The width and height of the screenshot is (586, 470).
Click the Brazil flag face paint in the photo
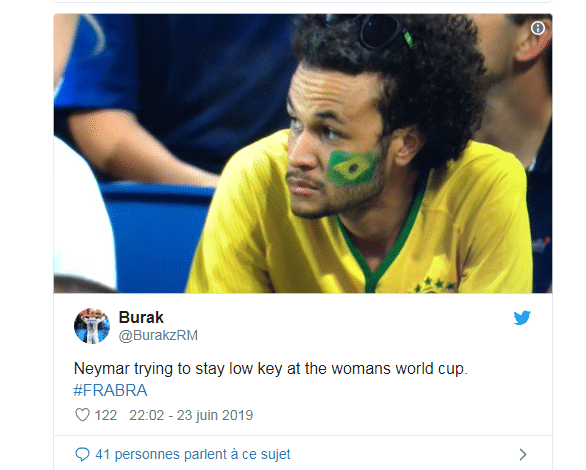[353, 168]
